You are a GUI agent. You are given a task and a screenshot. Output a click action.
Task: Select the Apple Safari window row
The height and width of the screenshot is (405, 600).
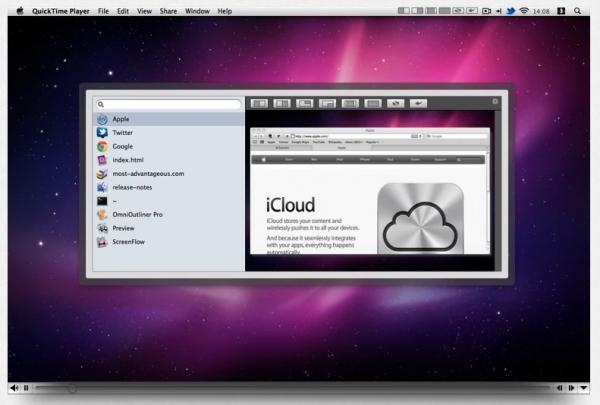pyautogui.click(x=168, y=119)
